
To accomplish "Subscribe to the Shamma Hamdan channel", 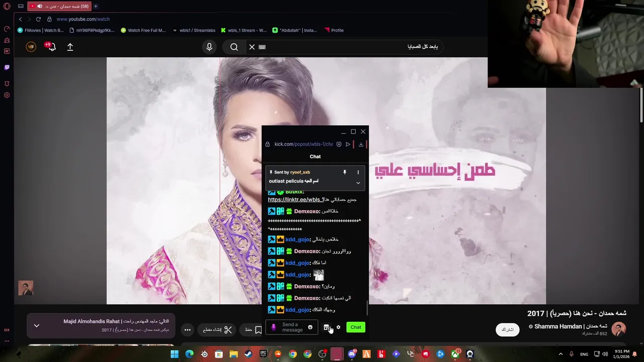I will (507, 330).
